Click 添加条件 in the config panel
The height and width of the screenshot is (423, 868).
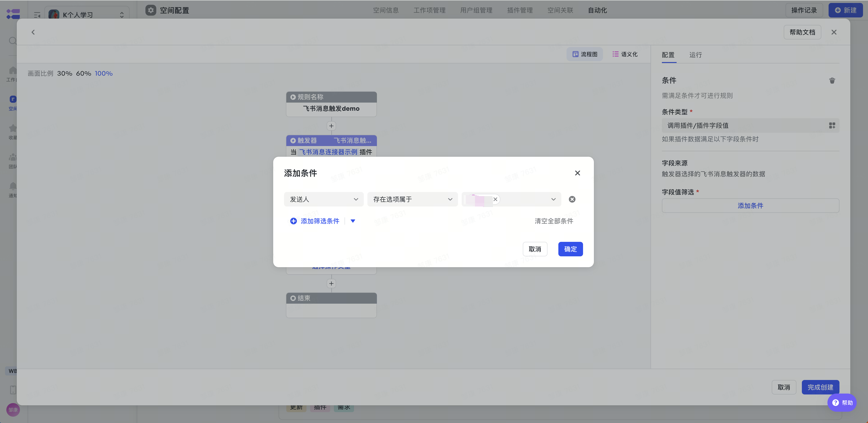coord(750,206)
